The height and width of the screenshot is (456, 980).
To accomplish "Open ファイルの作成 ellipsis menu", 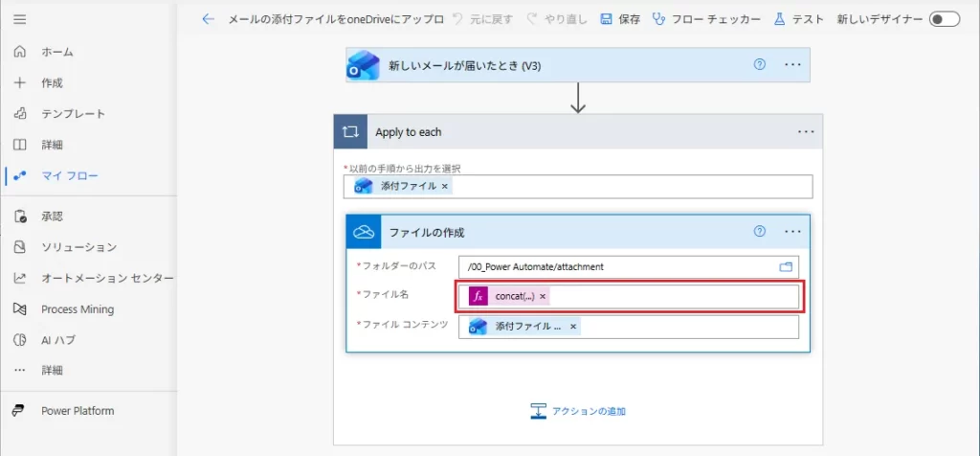I will (x=792, y=232).
